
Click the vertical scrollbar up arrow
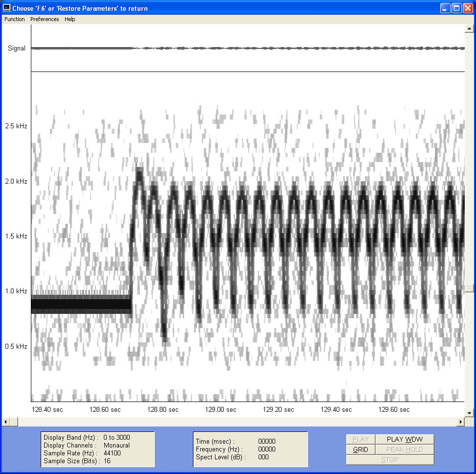469,28
